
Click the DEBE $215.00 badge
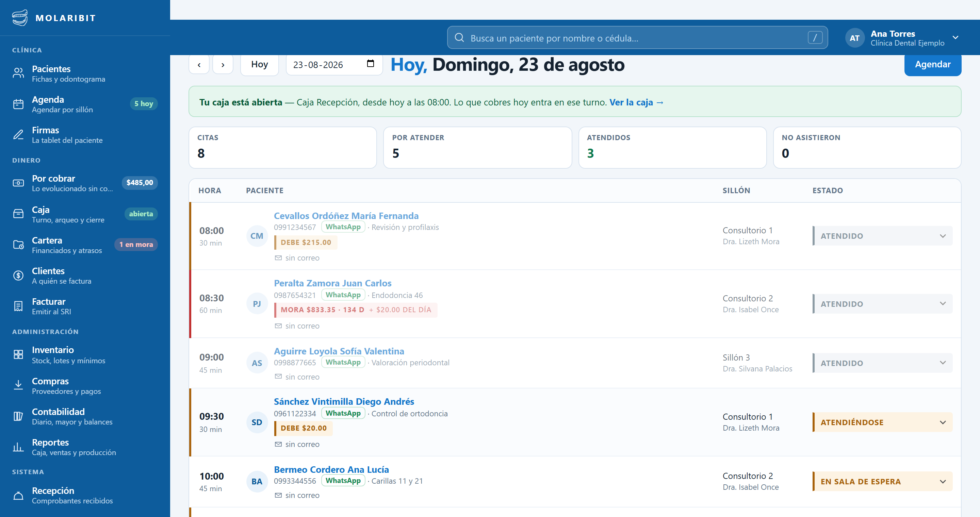click(306, 242)
